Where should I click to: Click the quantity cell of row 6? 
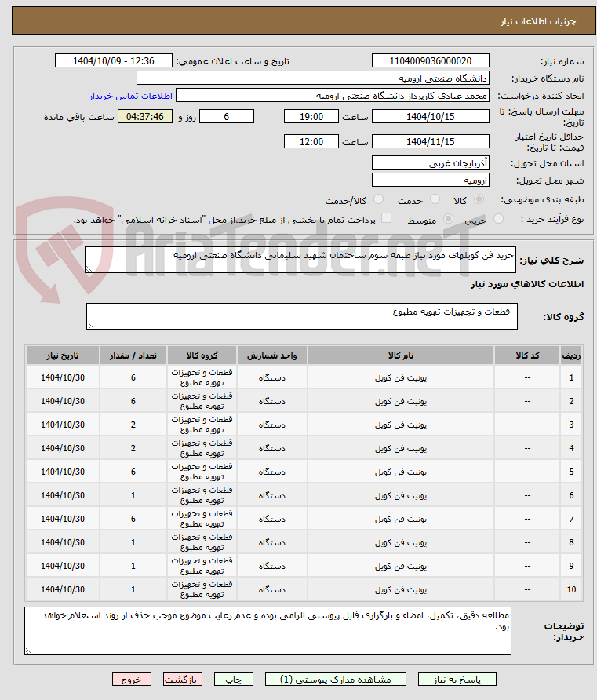(x=133, y=495)
